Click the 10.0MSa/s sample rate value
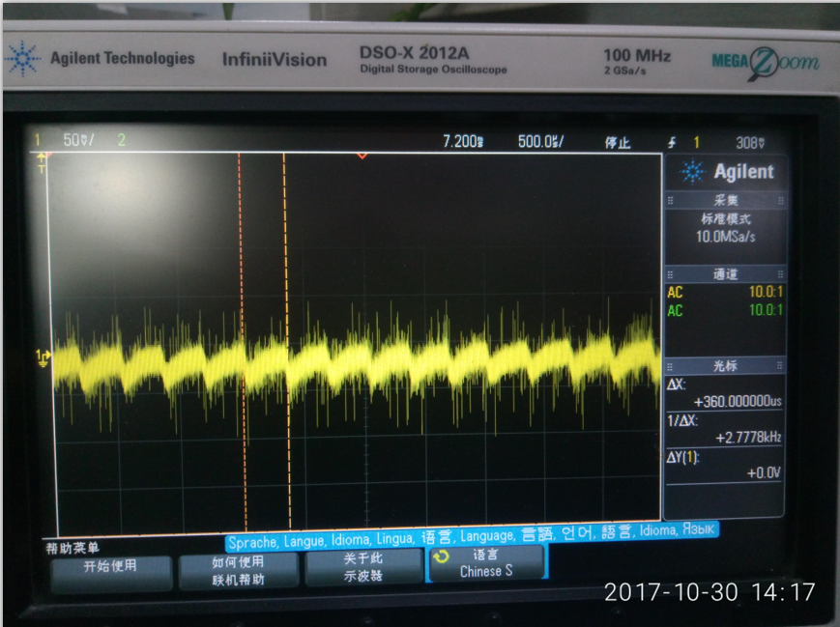This screenshot has height=627, width=840. [726, 237]
